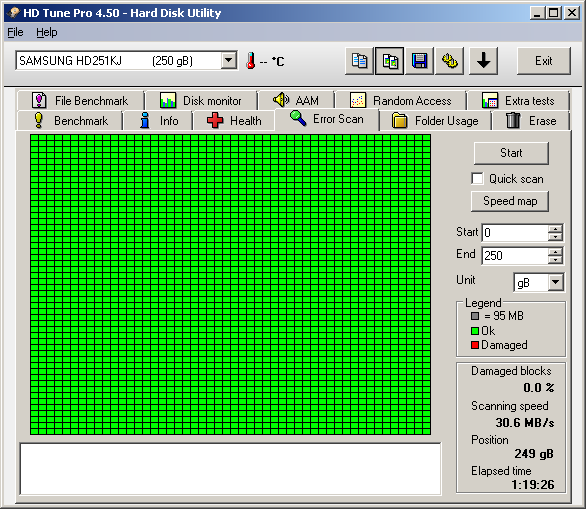Screen dimensions: 586x509
Task: Click the red Damaged legend swatch
Action: (x=475, y=345)
